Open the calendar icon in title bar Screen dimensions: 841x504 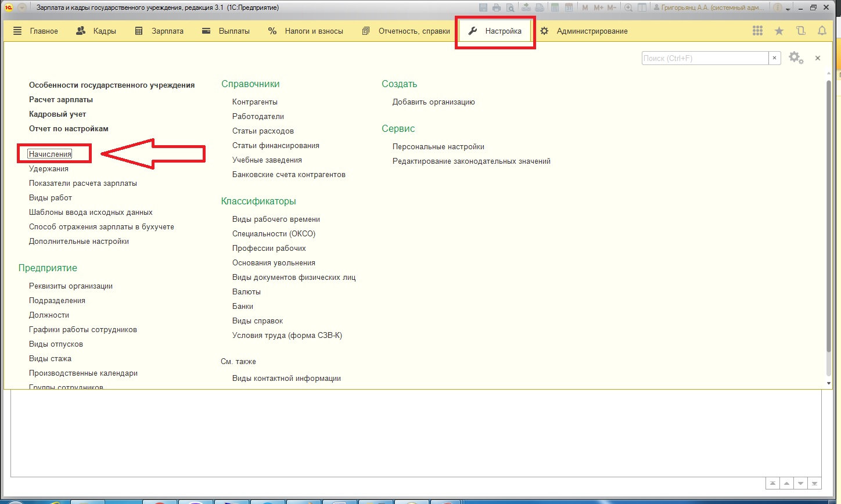pyautogui.click(x=569, y=8)
